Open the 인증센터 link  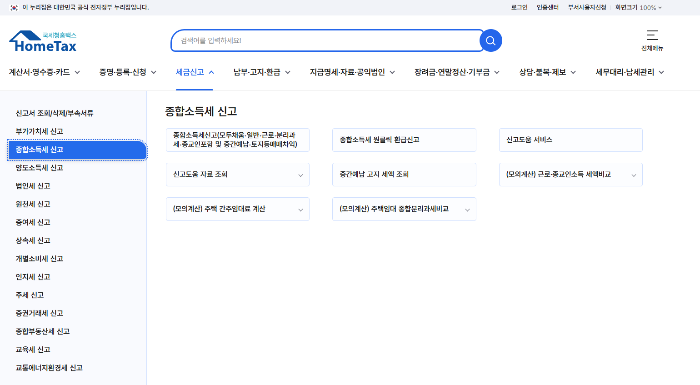[547, 8]
